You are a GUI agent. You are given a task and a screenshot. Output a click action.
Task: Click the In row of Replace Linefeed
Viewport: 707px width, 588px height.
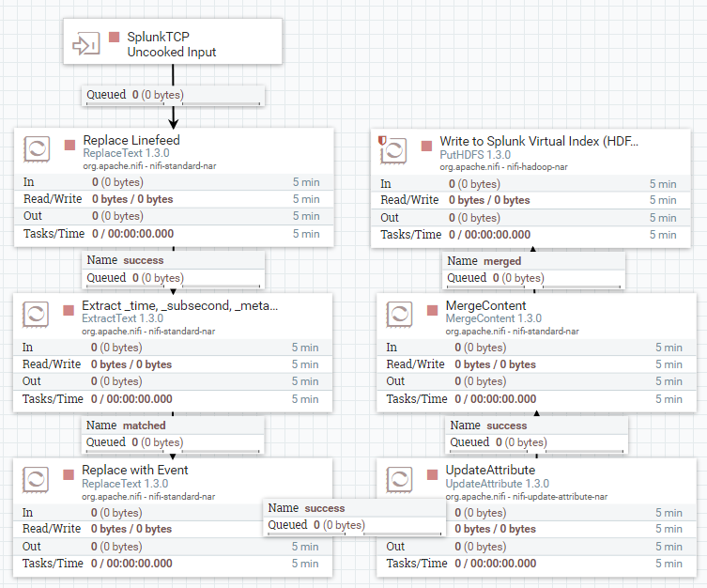coord(174,182)
